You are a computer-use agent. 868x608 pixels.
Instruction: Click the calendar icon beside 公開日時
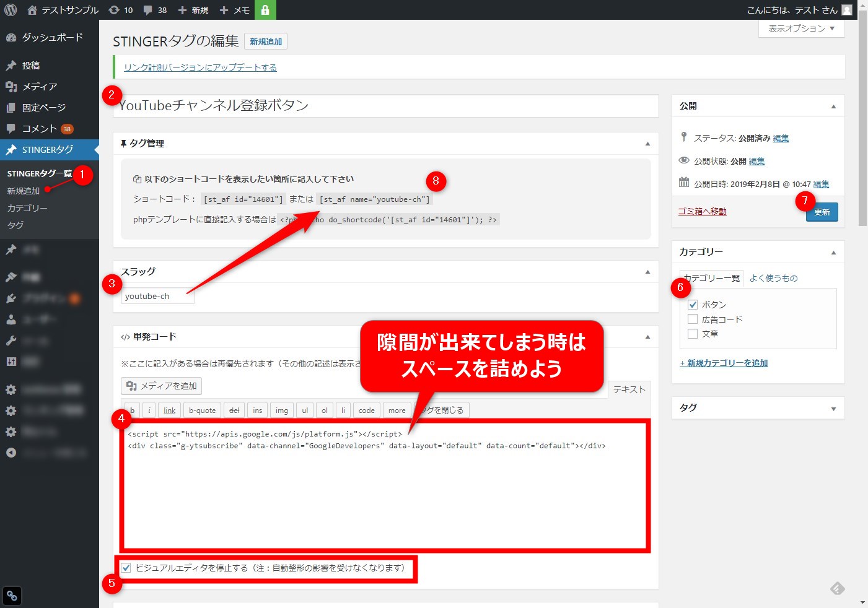pos(684,182)
